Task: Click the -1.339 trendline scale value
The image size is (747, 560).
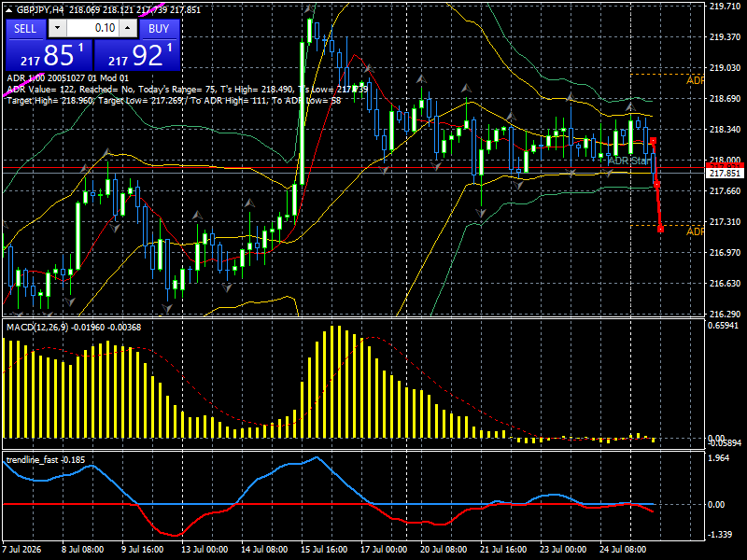Action: click(720, 535)
